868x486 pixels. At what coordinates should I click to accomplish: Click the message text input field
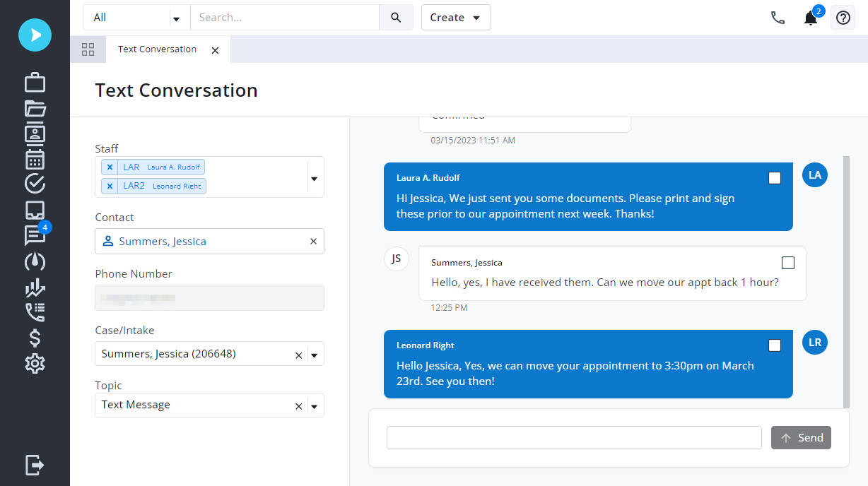(573, 438)
